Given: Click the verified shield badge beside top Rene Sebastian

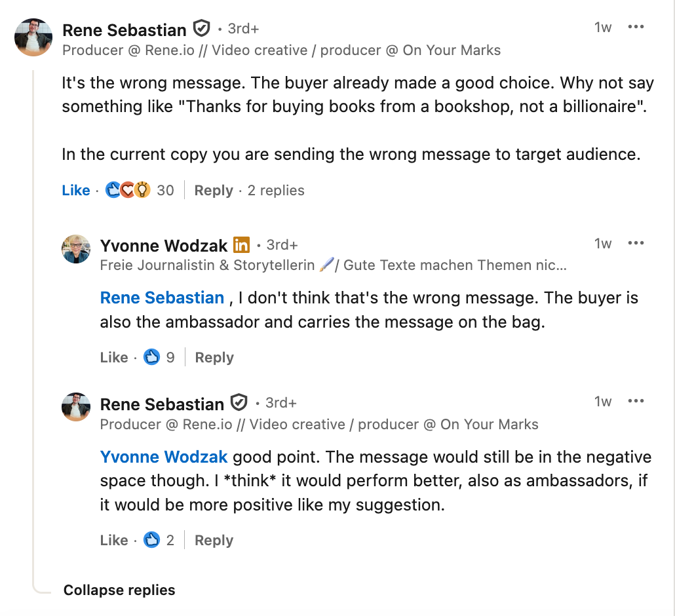Looking at the screenshot, I should 201,29.
